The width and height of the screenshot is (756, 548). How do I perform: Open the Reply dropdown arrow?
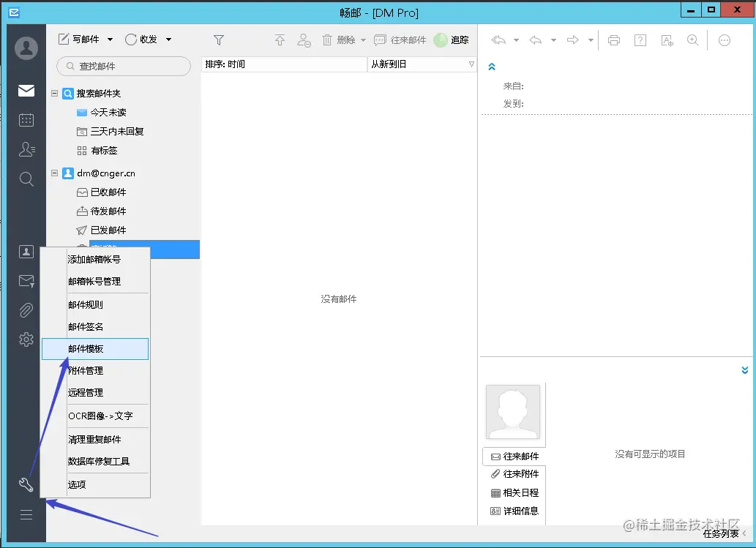(x=553, y=40)
